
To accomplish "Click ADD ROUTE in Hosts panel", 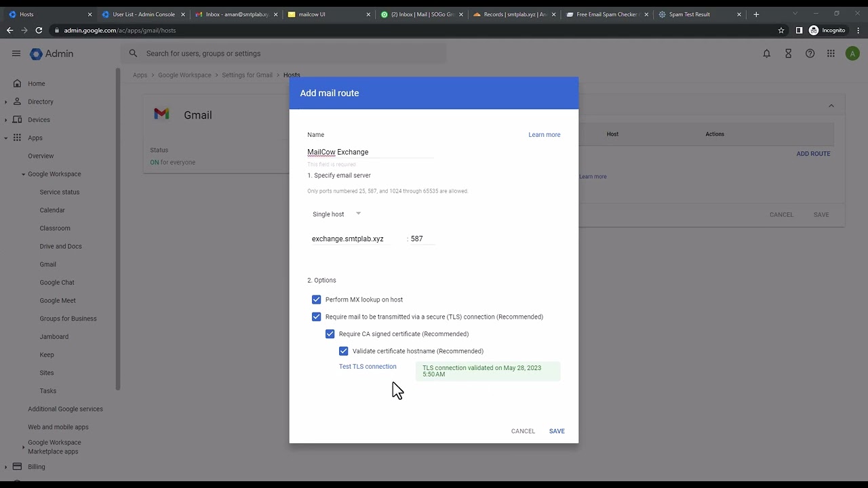I will [x=813, y=154].
